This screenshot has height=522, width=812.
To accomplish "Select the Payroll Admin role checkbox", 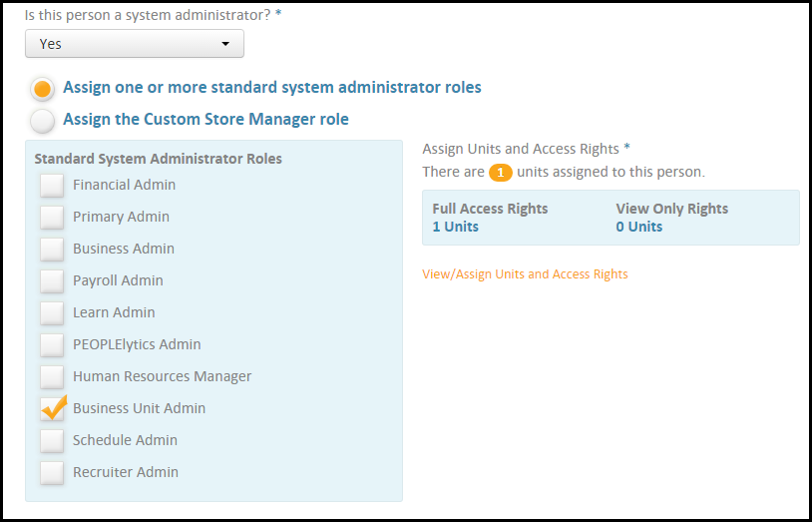I will 52,280.
